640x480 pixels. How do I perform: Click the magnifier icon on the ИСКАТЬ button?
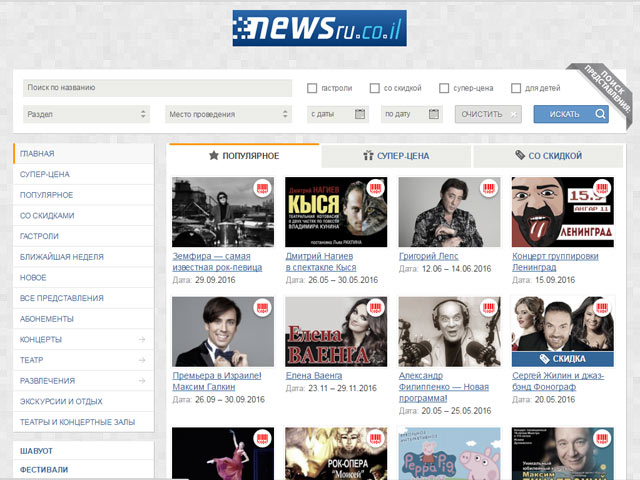[x=600, y=114]
